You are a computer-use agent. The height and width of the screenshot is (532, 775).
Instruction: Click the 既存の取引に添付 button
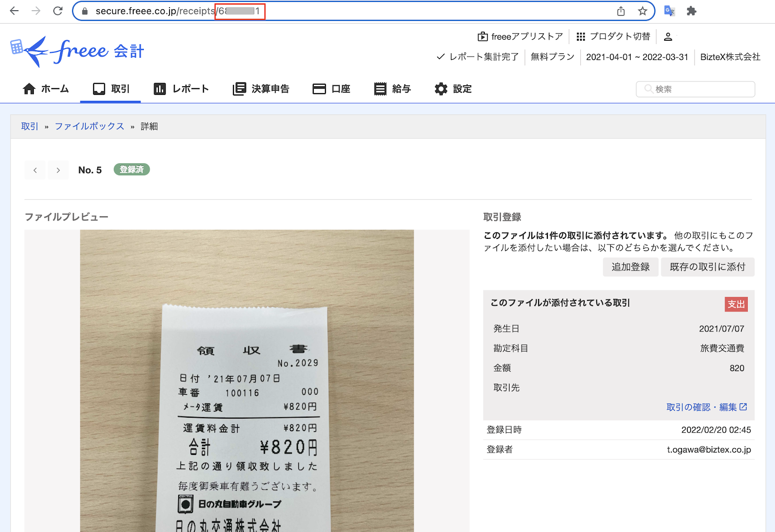coord(708,267)
